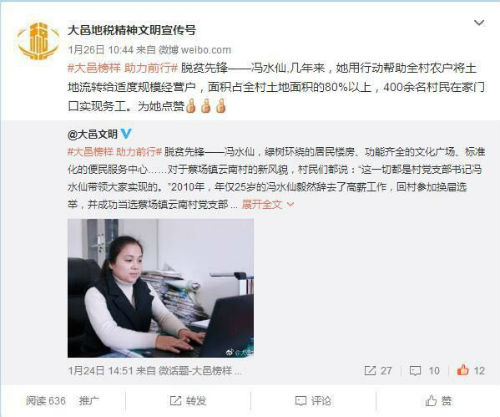500x417 pixels.
Task: Click the 大邑地税 account avatar logo
Action: click(x=38, y=41)
